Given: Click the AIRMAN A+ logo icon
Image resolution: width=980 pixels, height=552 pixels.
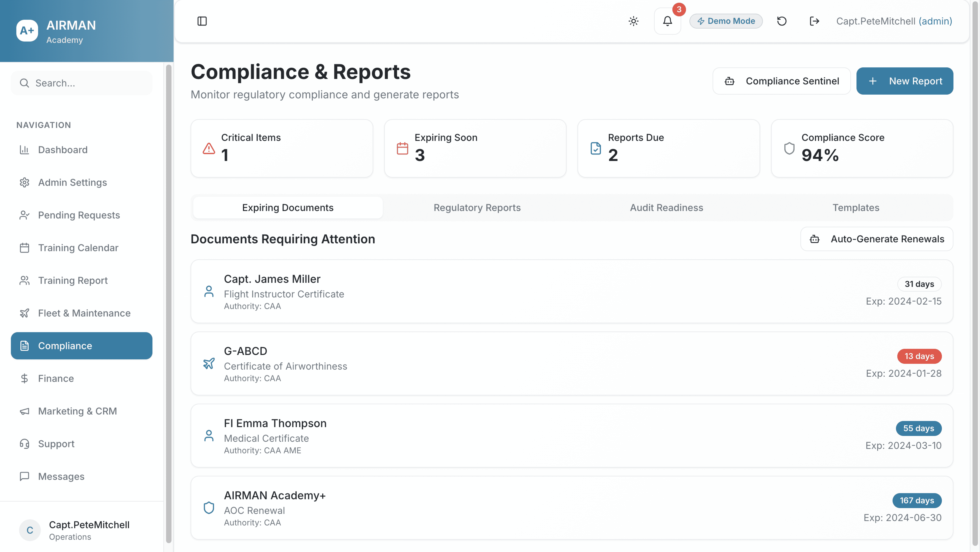Looking at the screenshot, I should (x=27, y=30).
